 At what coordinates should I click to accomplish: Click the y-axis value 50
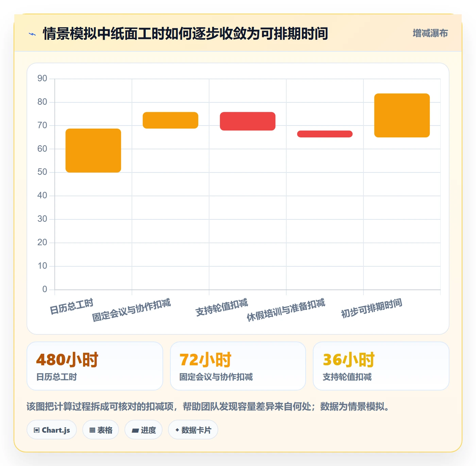point(42,172)
